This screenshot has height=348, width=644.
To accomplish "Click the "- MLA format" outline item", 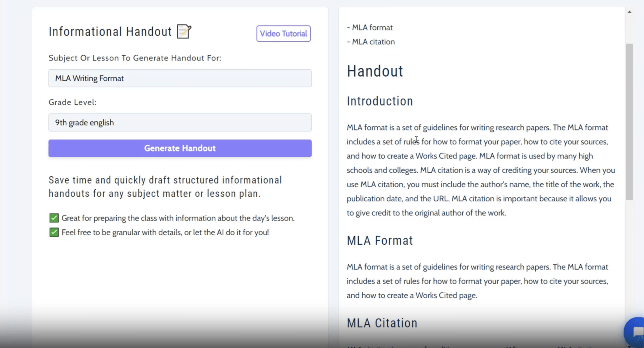I will click(x=370, y=28).
